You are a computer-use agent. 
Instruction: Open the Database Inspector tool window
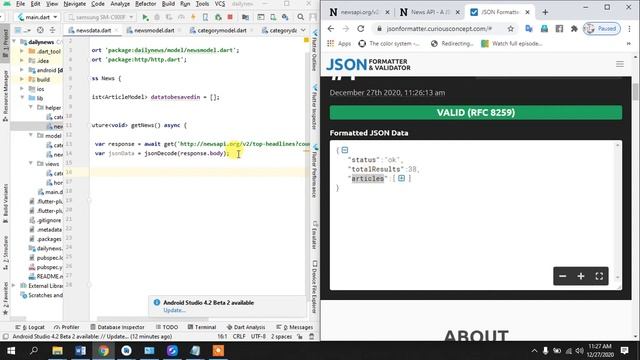(x=117, y=327)
